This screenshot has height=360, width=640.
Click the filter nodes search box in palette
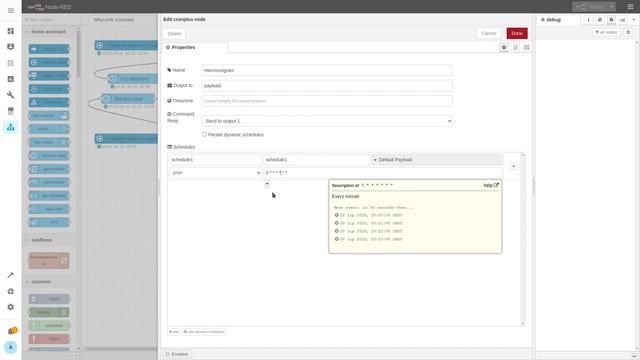(x=51, y=20)
